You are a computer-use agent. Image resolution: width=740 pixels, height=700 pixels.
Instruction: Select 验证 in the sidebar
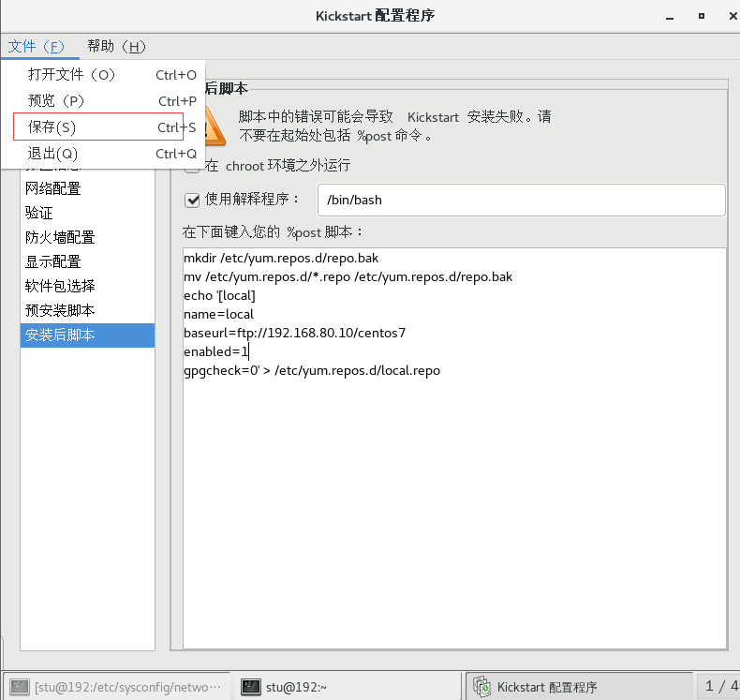pyautogui.click(x=88, y=213)
